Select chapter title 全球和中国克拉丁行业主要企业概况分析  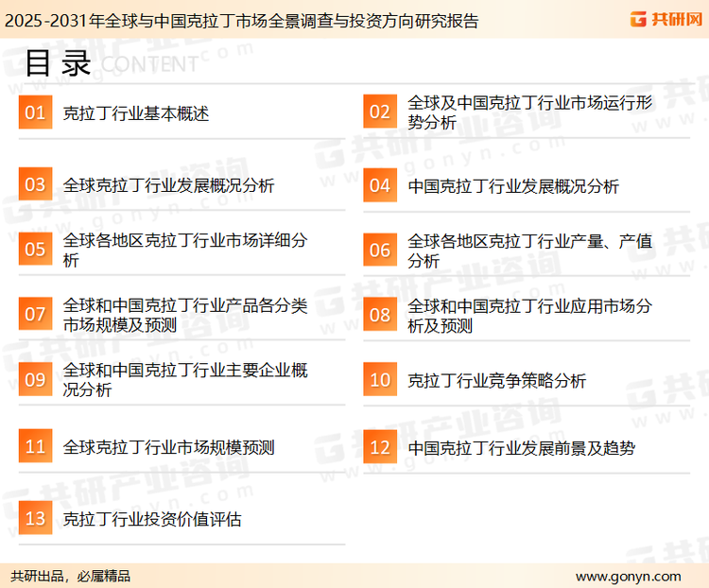pyautogui.click(x=185, y=380)
